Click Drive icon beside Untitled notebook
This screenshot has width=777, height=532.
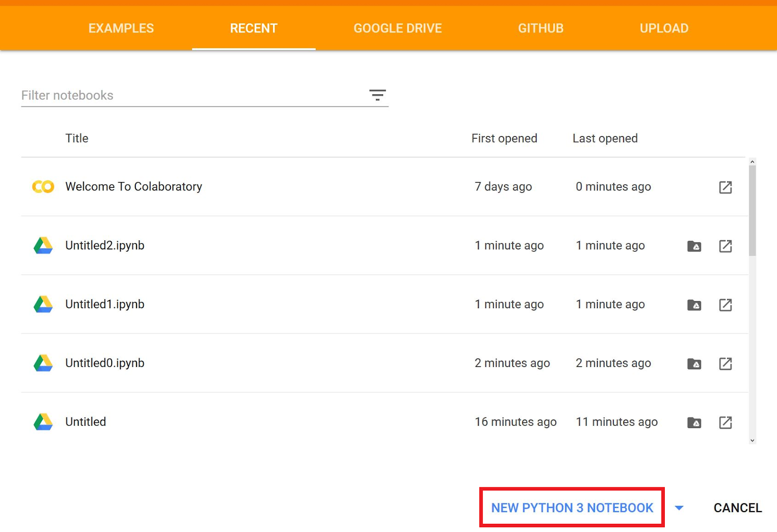(43, 422)
